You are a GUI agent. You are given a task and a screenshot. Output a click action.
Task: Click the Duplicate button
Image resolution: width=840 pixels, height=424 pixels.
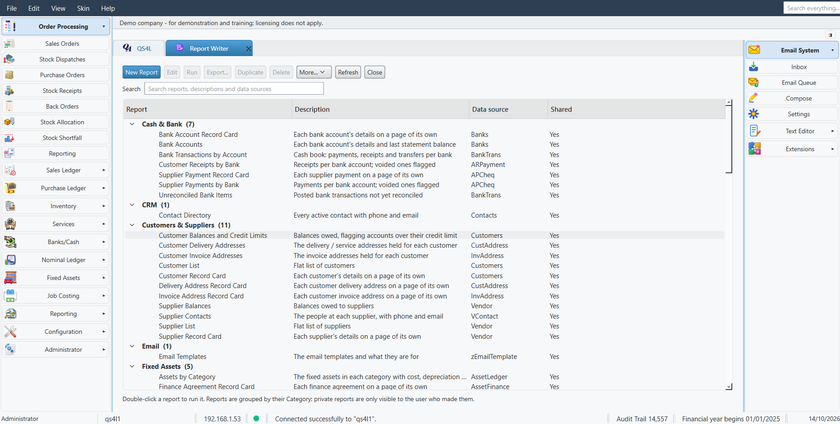(250, 72)
